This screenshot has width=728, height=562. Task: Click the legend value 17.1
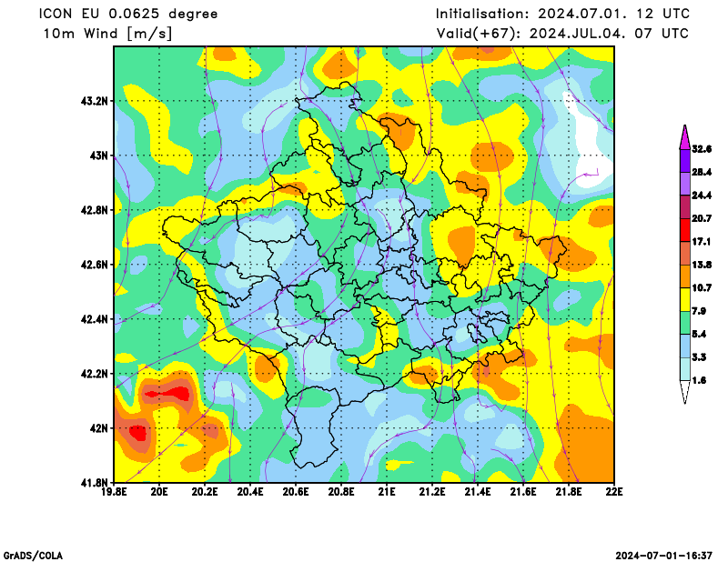tap(702, 242)
